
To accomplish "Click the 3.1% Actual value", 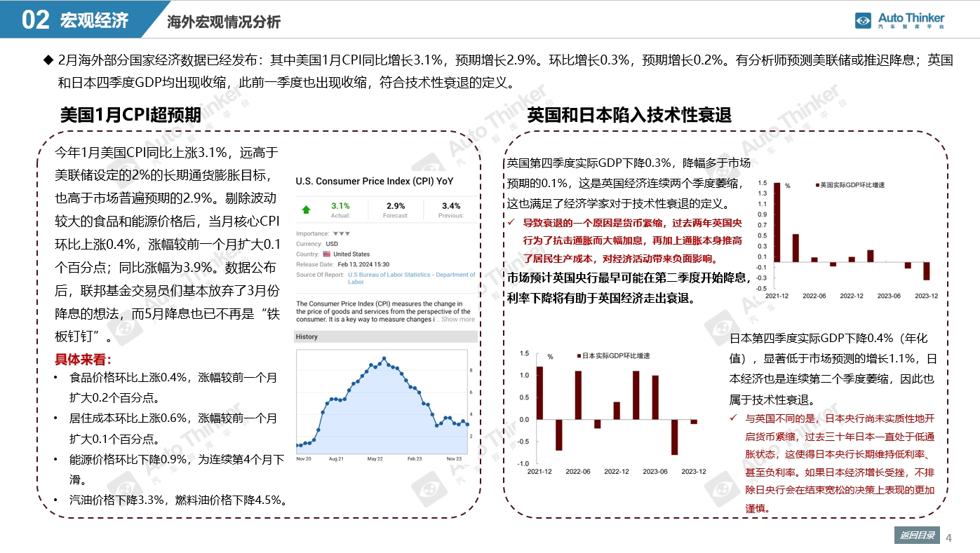I will [x=340, y=206].
